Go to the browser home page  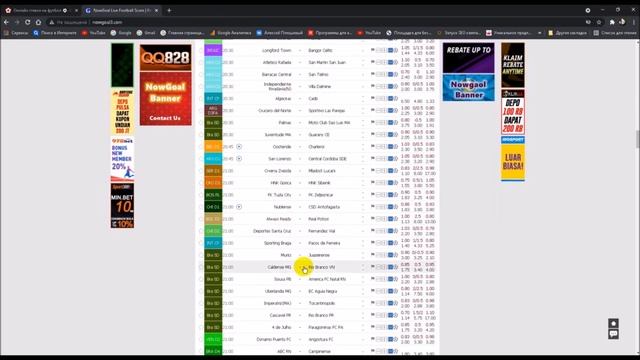coord(38,22)
